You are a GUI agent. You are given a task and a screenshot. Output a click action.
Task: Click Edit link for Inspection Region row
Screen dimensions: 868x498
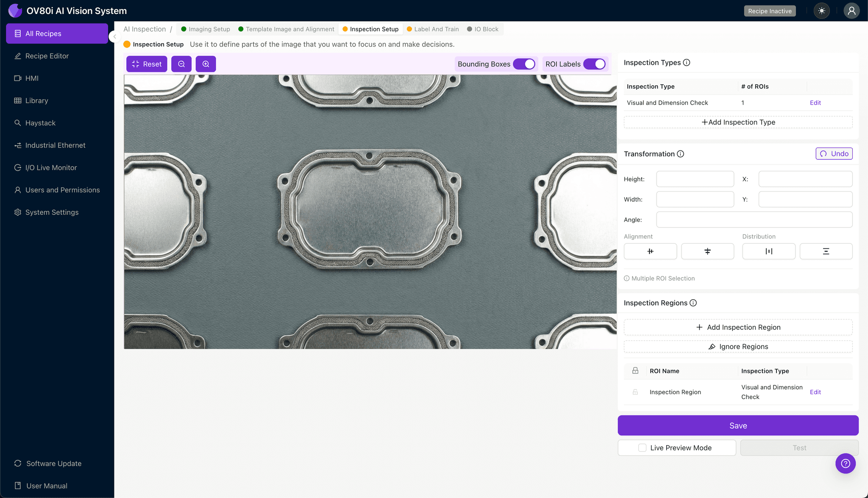tap(815, 392)
